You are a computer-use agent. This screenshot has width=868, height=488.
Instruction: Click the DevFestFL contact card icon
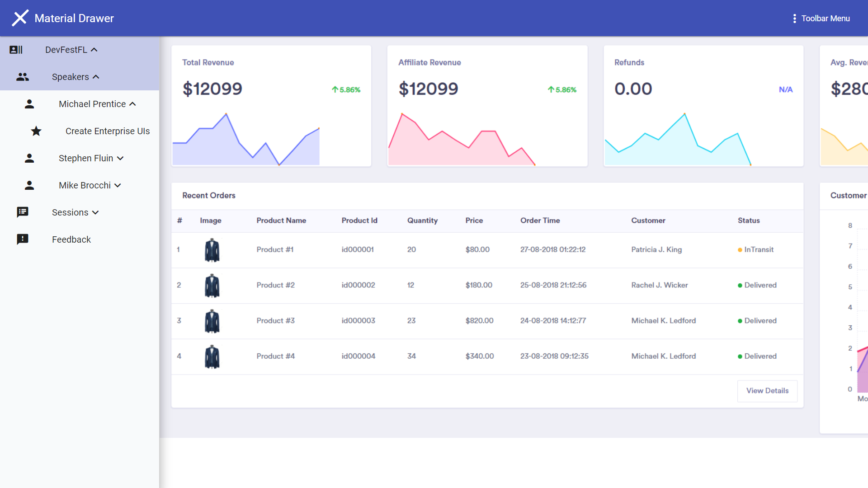click(x=16, y=50)
